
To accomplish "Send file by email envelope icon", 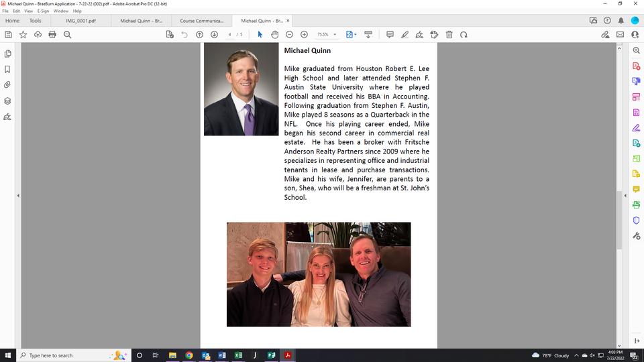I will pos(620,35).
